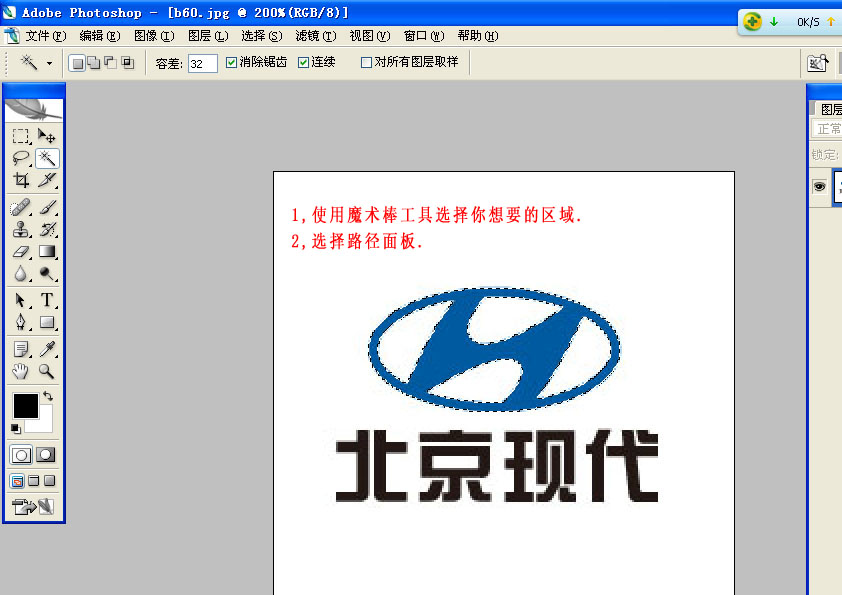Screen dimensions: 842x595
Task: Open the 选择 menu
Action: pyautogui.click(x=262, y=36)
